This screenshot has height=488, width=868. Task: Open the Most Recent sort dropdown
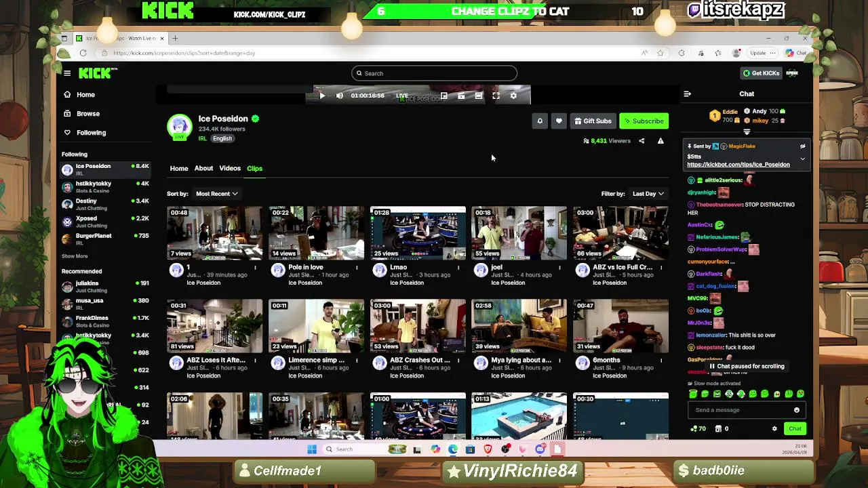[x=217, y=194]
